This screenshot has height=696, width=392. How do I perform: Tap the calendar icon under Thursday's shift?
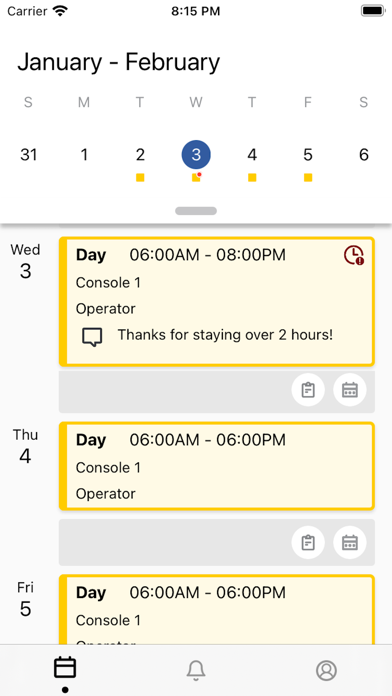tap(350, 542)
